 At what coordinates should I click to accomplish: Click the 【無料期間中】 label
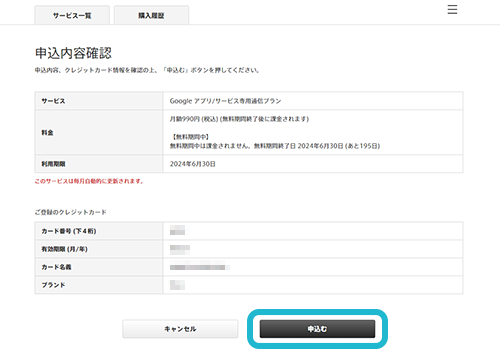coord(191,137)
